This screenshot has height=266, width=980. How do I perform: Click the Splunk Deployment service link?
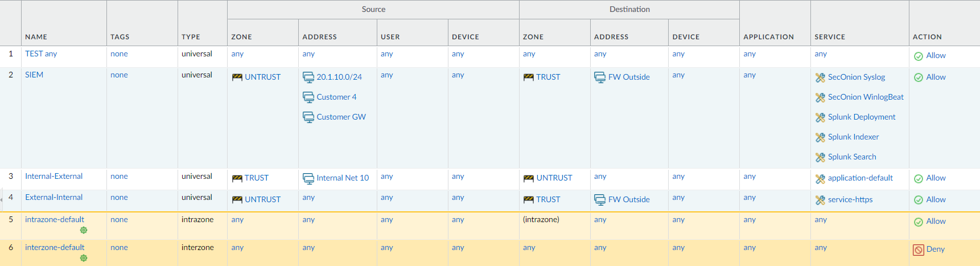862,117
